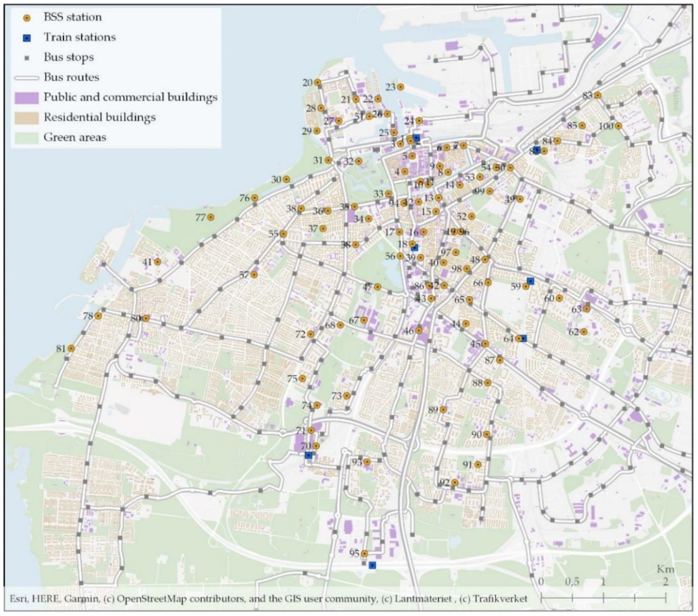Screen dimensions: 698x616
Task: Click BSS station marker 81
Action: pos(71,348)
